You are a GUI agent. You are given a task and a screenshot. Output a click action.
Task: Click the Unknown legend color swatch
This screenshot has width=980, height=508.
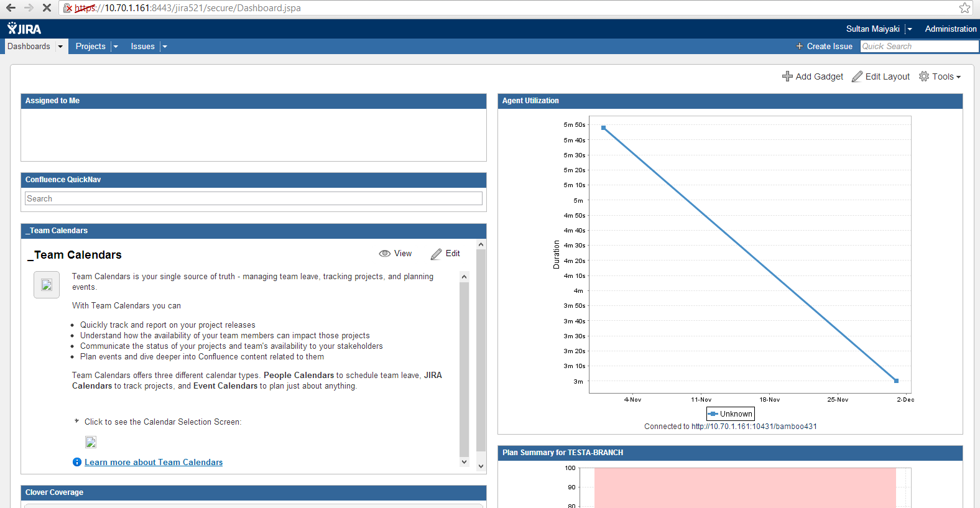(713, 413)
